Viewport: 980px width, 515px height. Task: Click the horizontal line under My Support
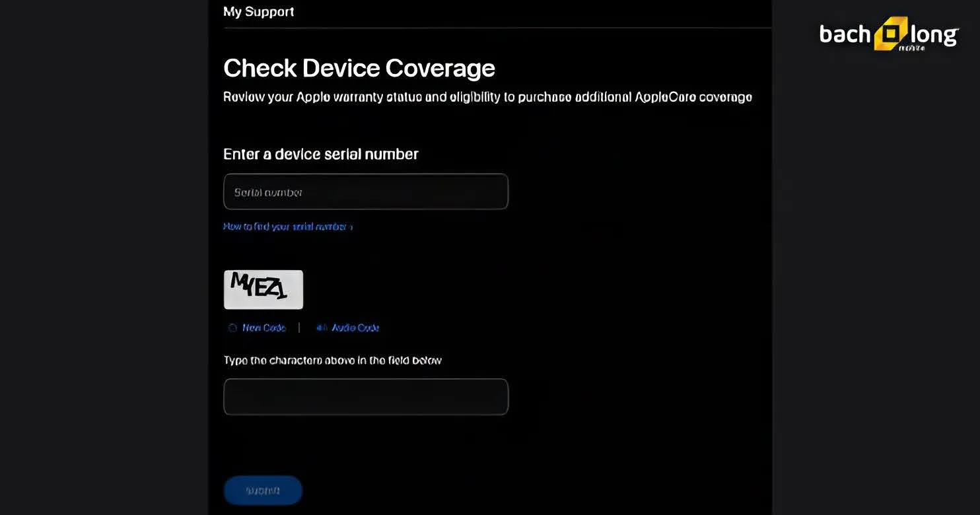pos(497,28)
